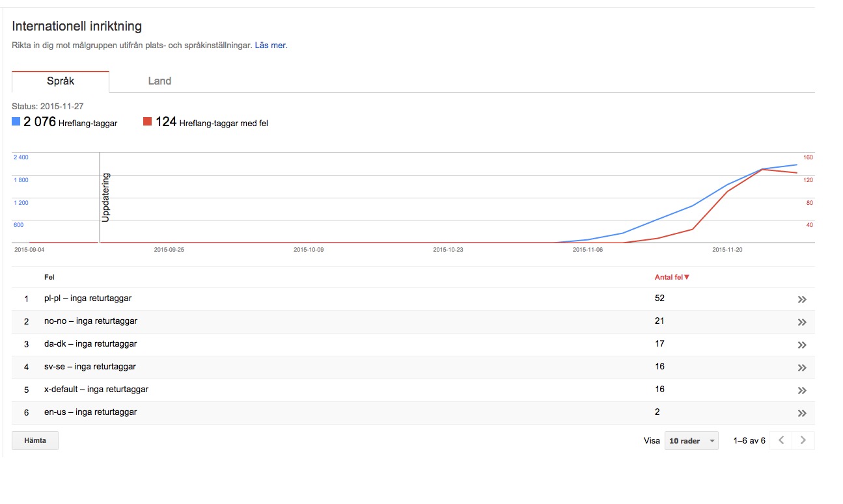Click the Uppdatering marker on chart
Screen dimensions: 843x504
[106, 197]
